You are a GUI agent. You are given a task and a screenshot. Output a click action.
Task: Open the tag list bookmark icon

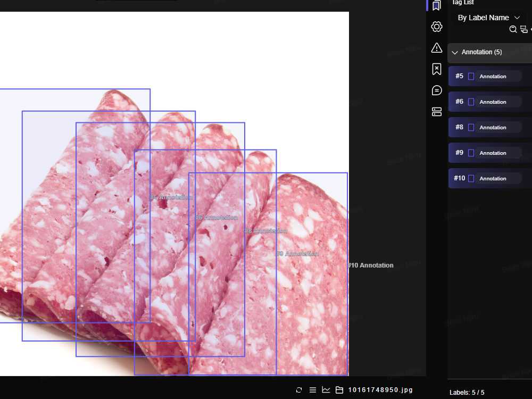coord(437,5)
